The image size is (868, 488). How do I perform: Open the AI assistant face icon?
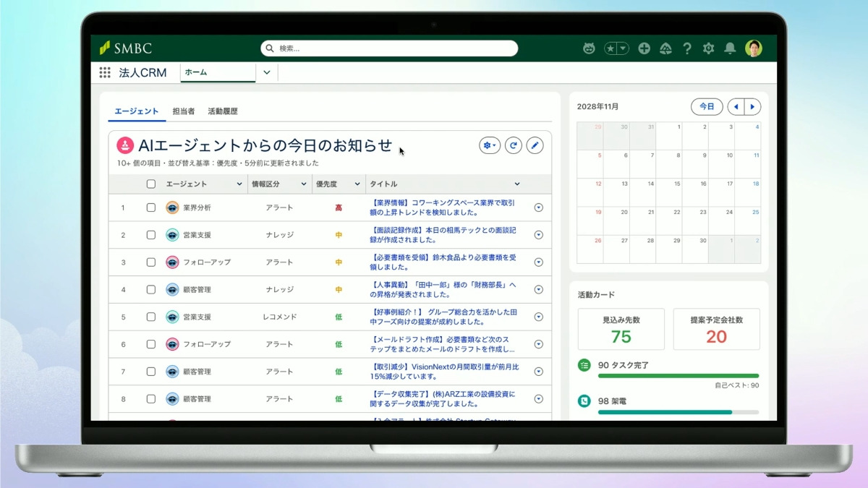589,48
